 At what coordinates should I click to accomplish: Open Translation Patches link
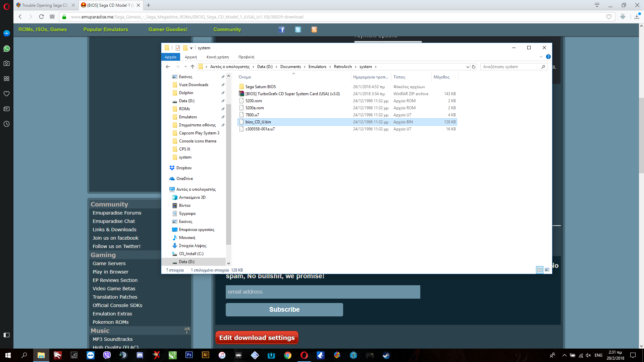(115, 297)
